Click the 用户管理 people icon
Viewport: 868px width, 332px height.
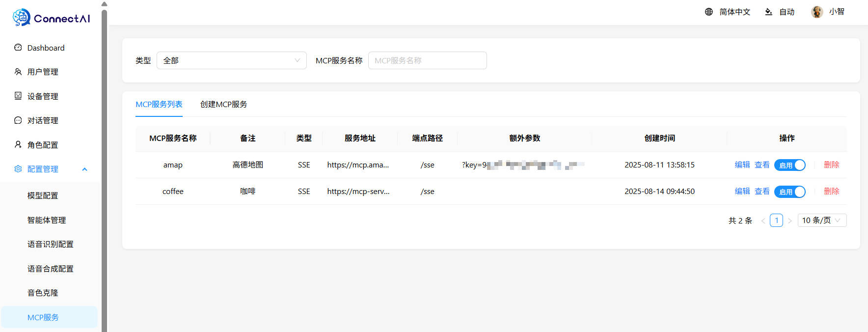tap(18, 72)
